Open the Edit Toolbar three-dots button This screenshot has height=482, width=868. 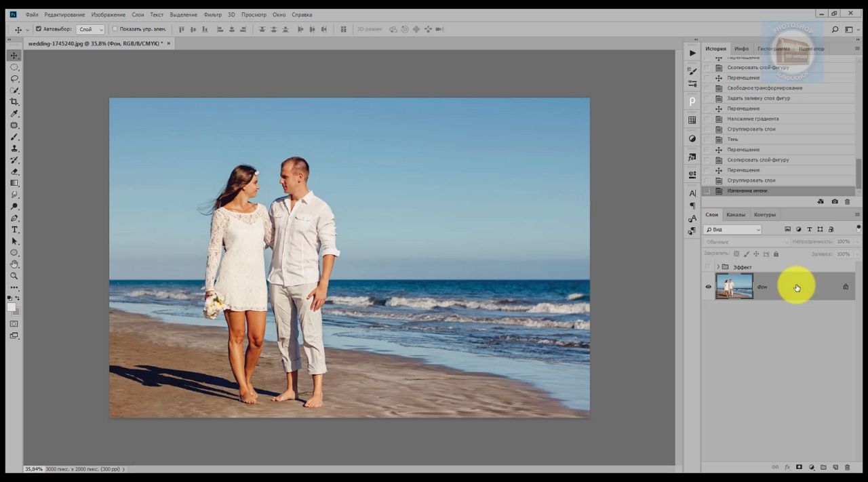(14, 287)
